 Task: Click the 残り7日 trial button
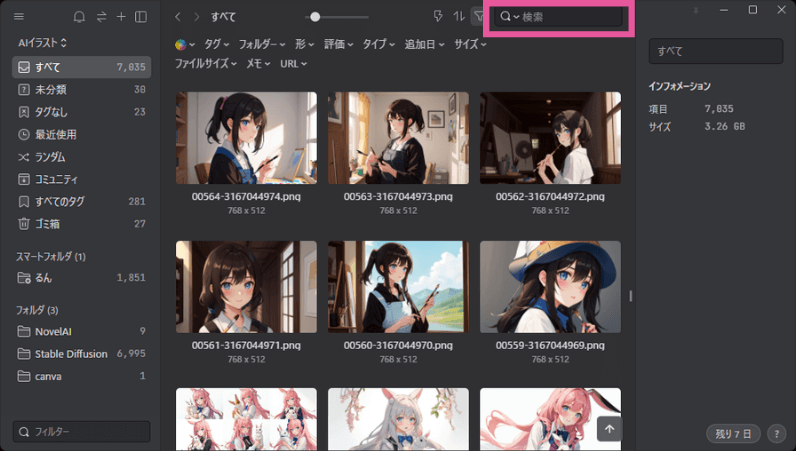(733, 434)
